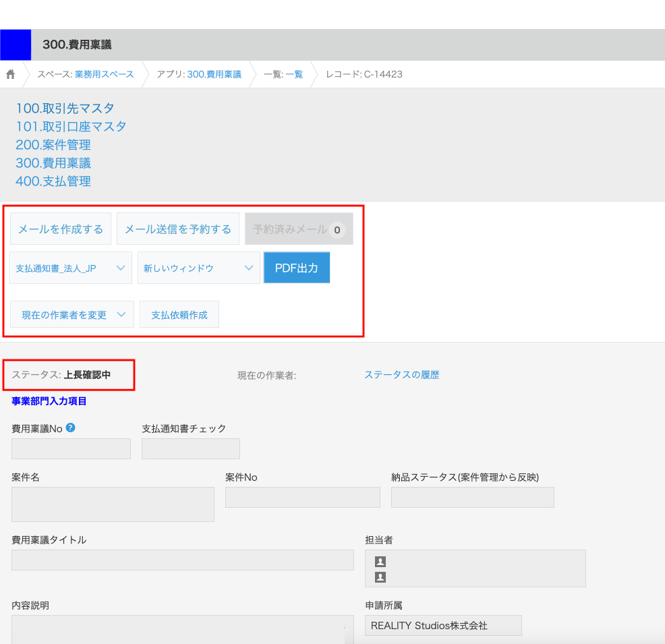Open the ステータスの履歴 link
Image resolution: width=665 pixels, height=644 pixels.
pos(401,375)
